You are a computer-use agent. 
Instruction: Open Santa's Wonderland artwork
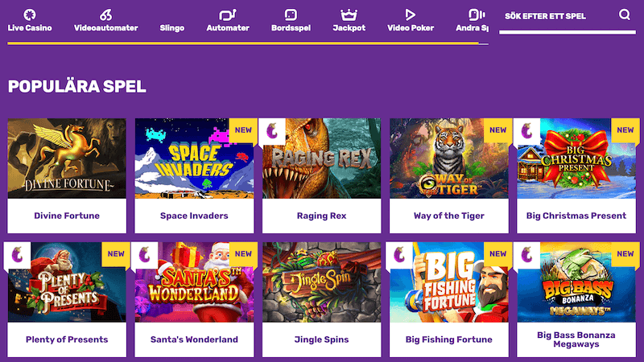[x=194, y=282]
